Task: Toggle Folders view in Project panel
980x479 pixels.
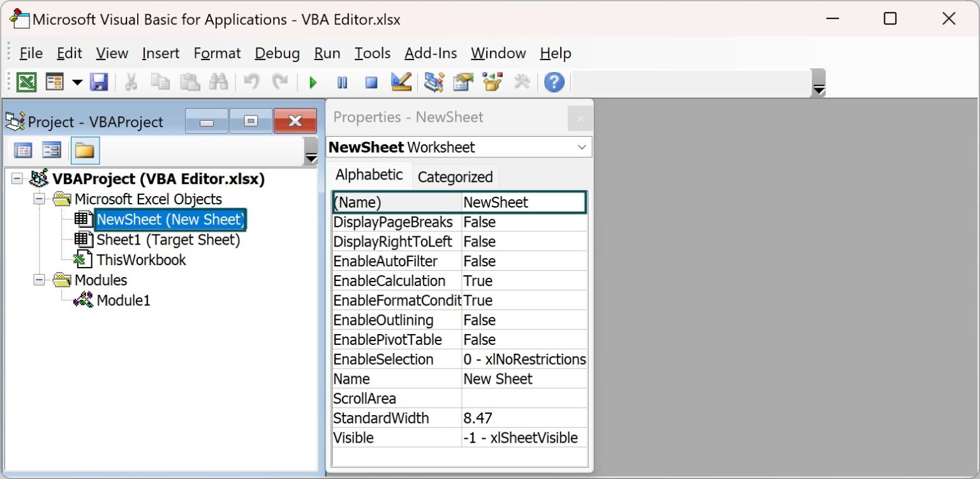Action: [x=85, y=151]
